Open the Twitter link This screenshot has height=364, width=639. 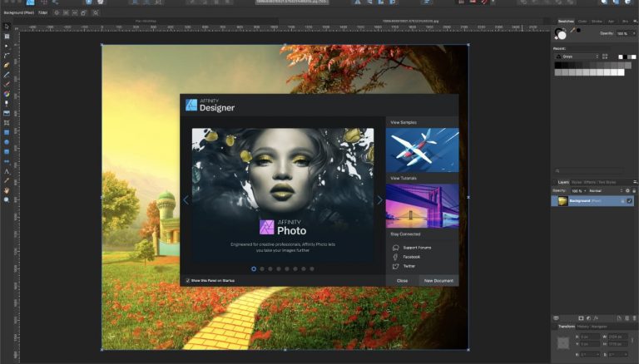pyautogui.click(x=409, y=266)
